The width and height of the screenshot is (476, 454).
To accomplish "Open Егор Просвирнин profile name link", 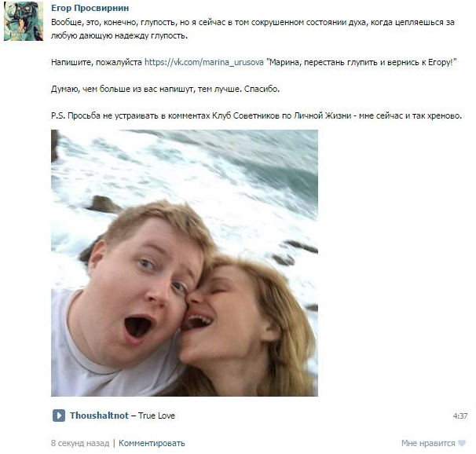I will (x=90, y=8).
